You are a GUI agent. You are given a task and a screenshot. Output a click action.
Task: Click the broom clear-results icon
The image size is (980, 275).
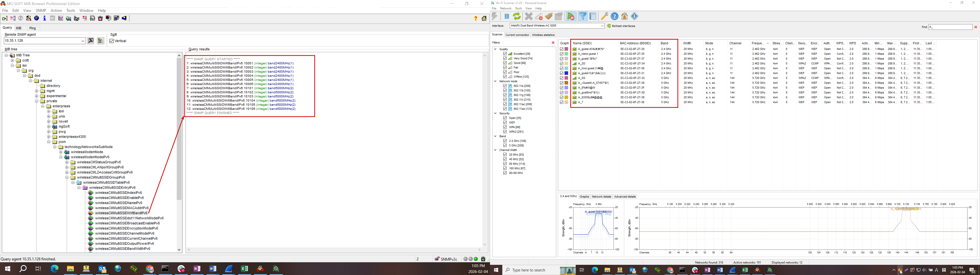tap(549, 16)
